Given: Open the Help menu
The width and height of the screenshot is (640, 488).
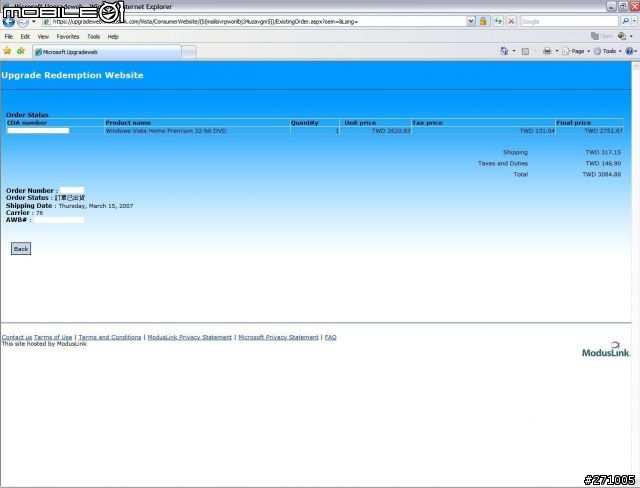Looking at the screenshot, I should (x=113, y=37).
